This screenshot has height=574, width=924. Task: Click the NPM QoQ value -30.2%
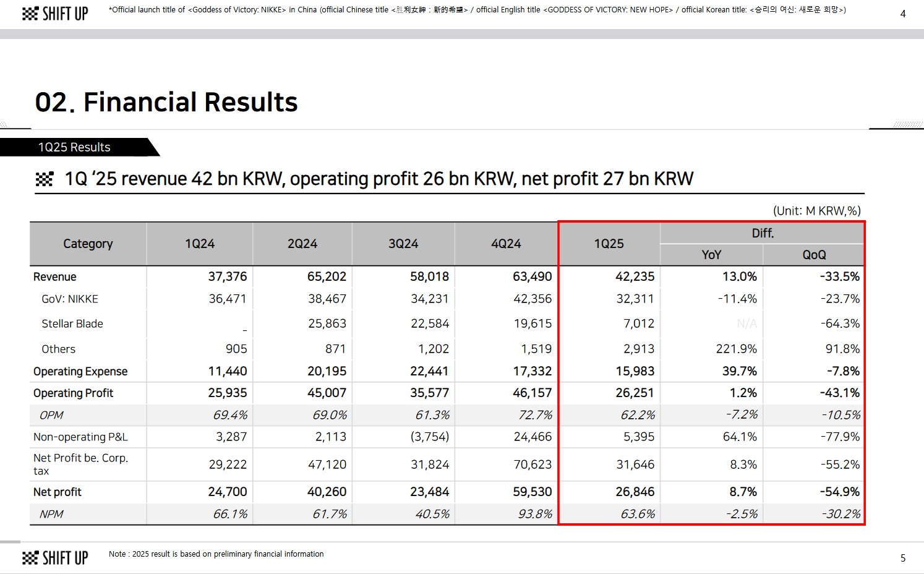coord(841,514)
